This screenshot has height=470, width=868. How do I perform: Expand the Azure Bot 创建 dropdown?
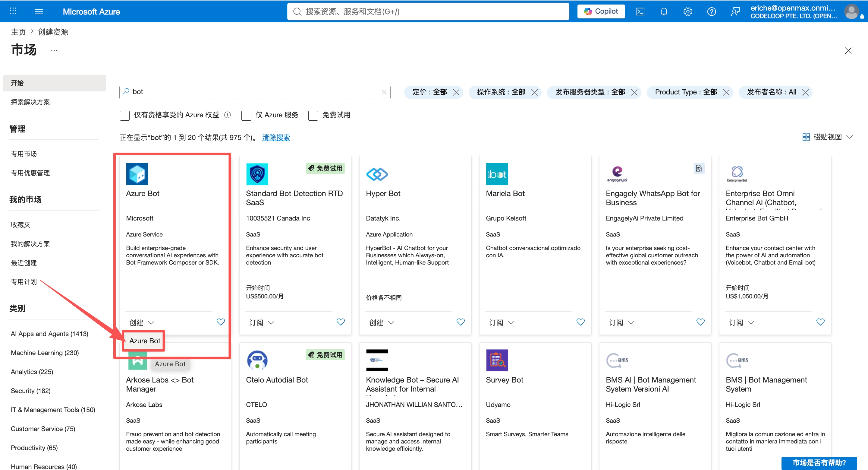tap(142, 323)
